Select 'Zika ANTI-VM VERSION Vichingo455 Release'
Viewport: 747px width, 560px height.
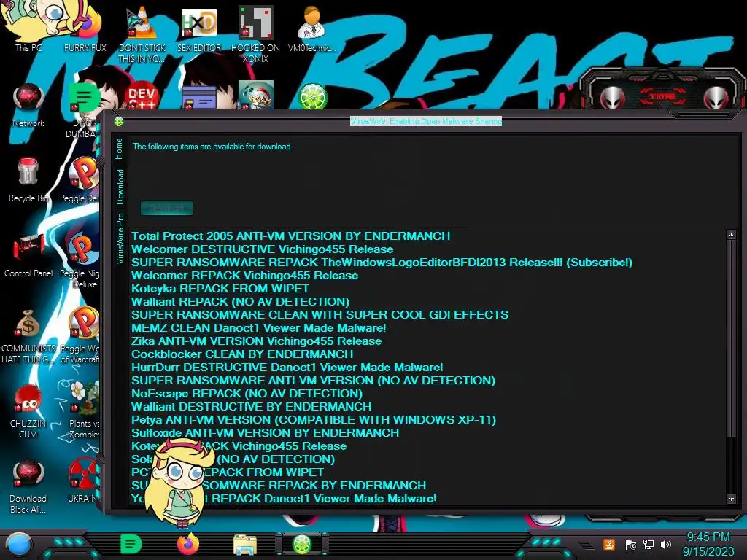[x=256, y=341]
